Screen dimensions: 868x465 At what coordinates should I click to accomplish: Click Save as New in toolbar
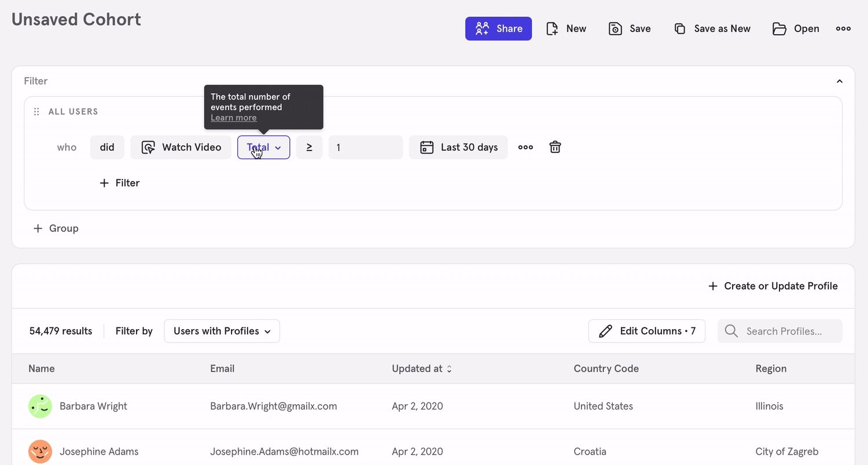(x=712, y=29)
